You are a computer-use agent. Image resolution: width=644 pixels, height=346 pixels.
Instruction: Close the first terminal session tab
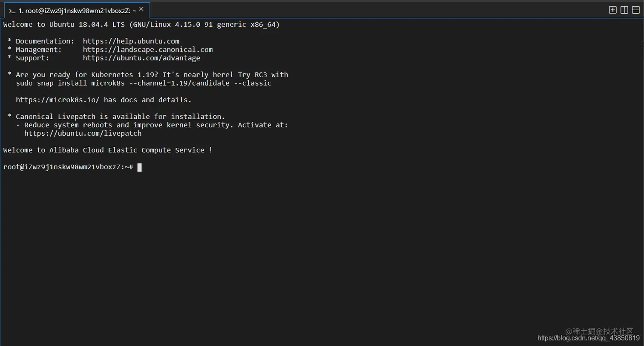(x=141, y=9)
